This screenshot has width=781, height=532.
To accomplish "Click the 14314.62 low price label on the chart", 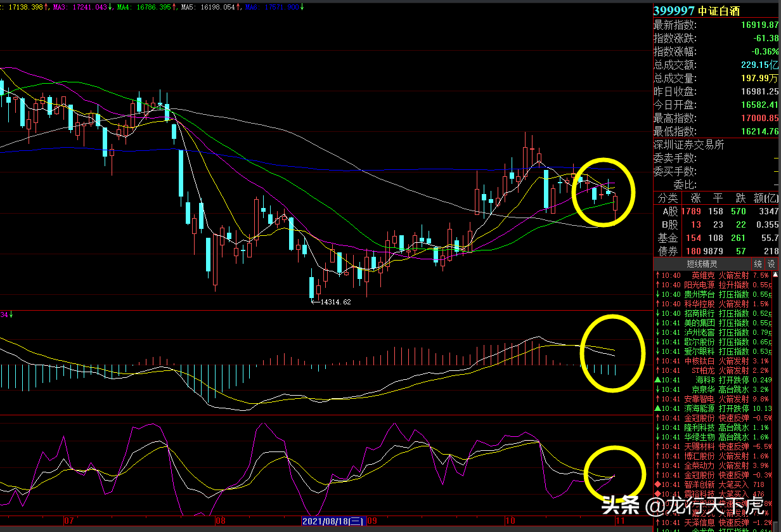I will 336,302.
